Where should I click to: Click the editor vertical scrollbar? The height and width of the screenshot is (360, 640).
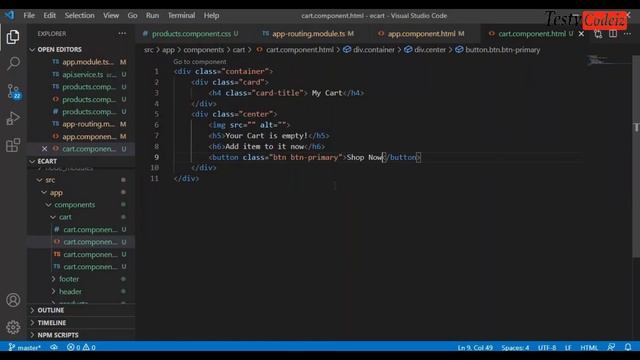click(x=636, y=156)
